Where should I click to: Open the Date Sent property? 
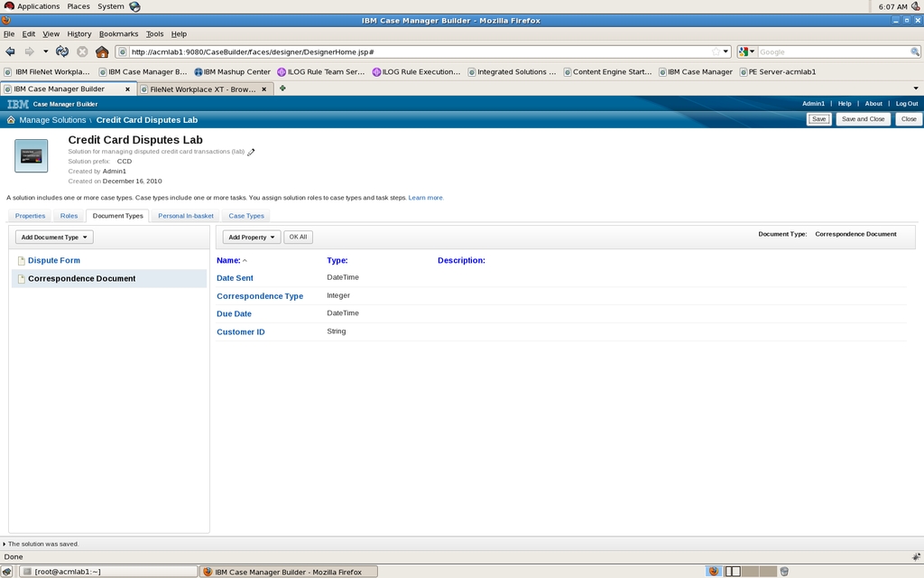(235, 278)
